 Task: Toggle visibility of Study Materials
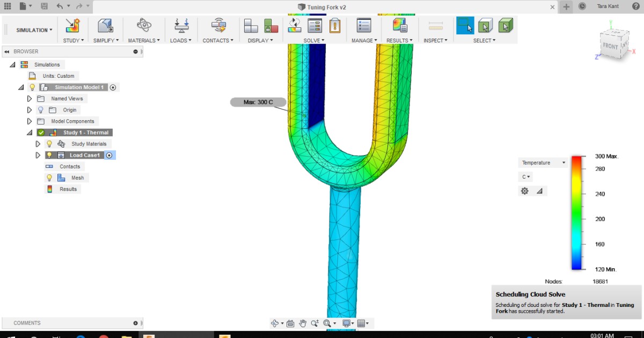point(48,143)
